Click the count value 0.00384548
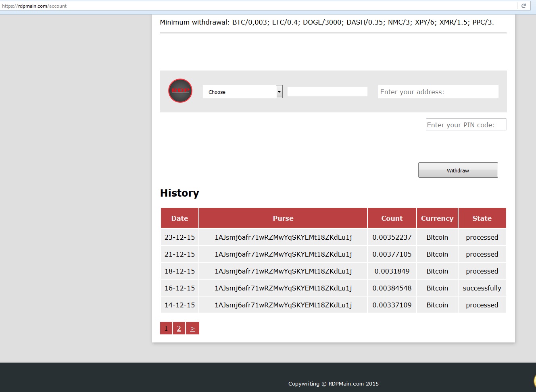The image size is (536, 392). coord(392,288)
